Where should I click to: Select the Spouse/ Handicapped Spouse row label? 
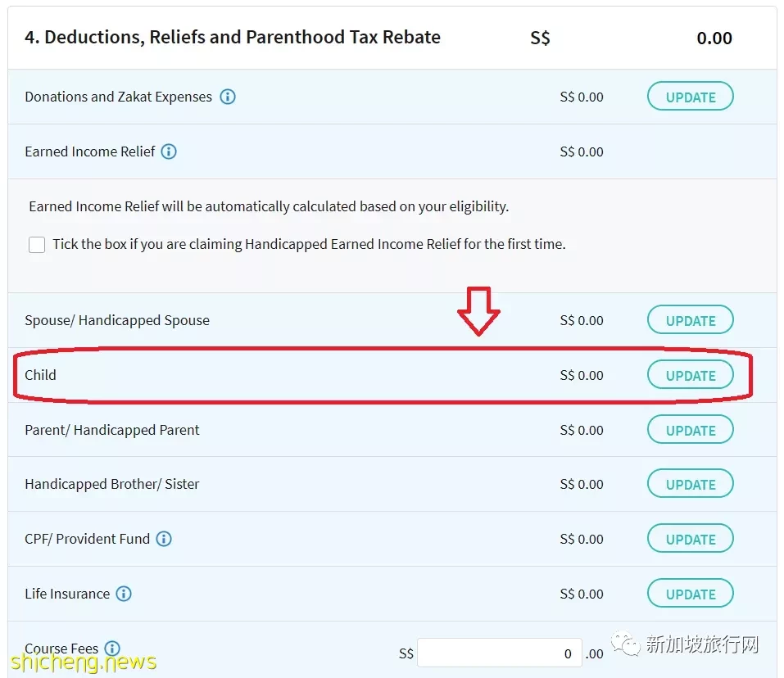117,320
